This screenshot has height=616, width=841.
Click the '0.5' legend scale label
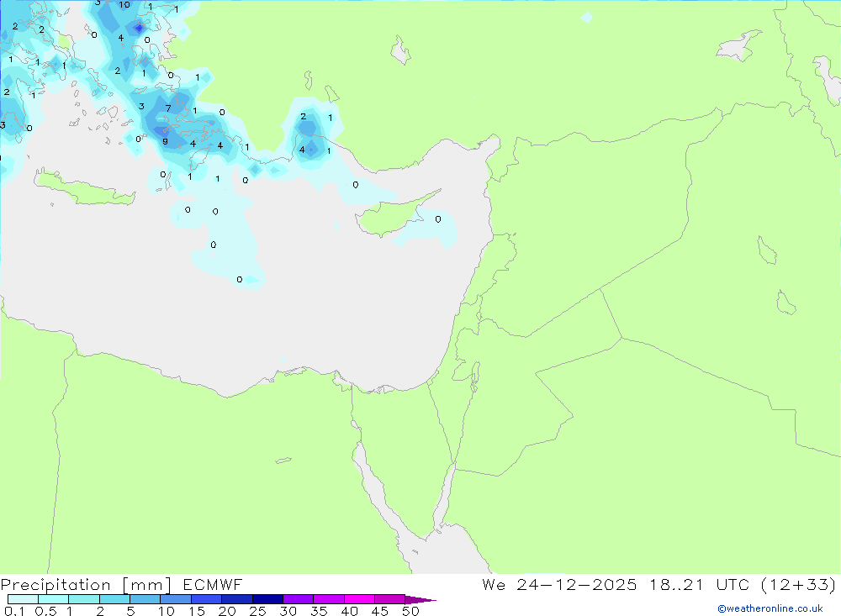46,611
